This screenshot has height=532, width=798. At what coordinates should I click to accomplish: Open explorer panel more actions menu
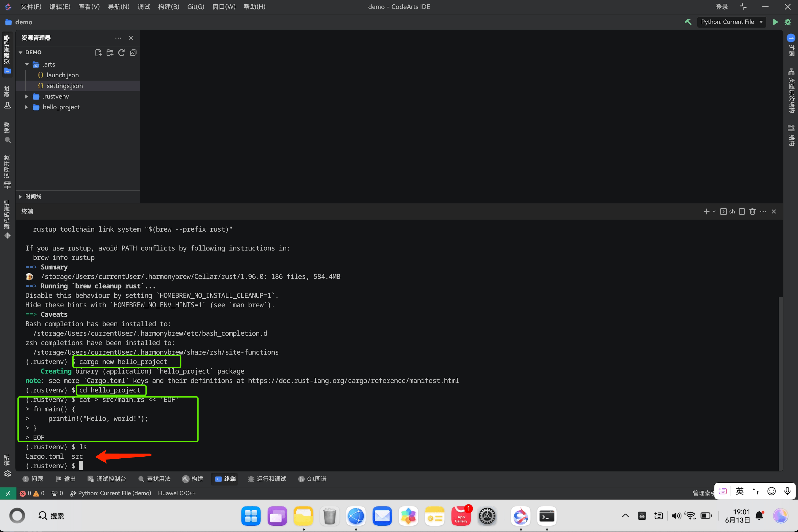(118, 38)
